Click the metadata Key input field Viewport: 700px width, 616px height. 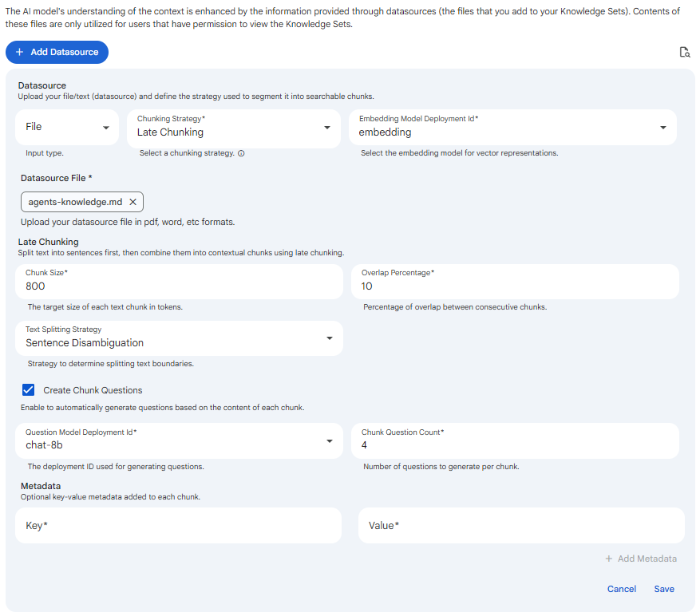click(x=178, y=525)
